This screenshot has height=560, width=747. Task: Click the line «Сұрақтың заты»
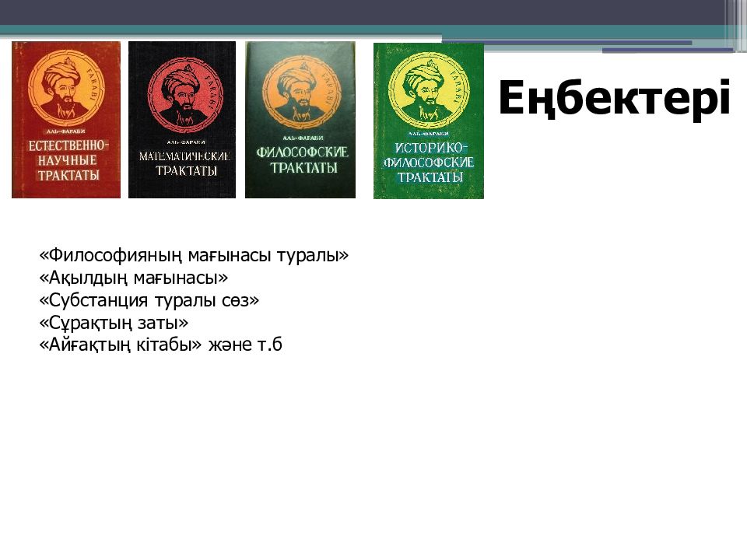[114, 322]
